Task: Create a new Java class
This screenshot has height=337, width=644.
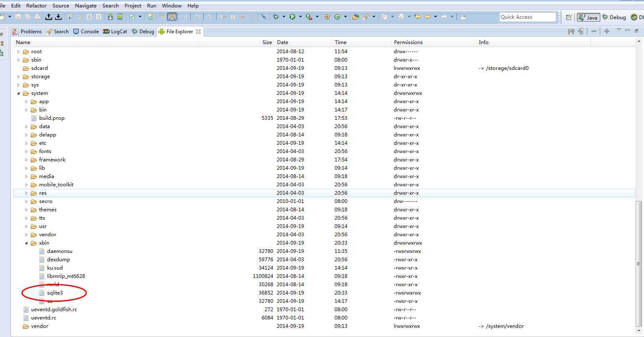Action: click(x=337, y=17)
